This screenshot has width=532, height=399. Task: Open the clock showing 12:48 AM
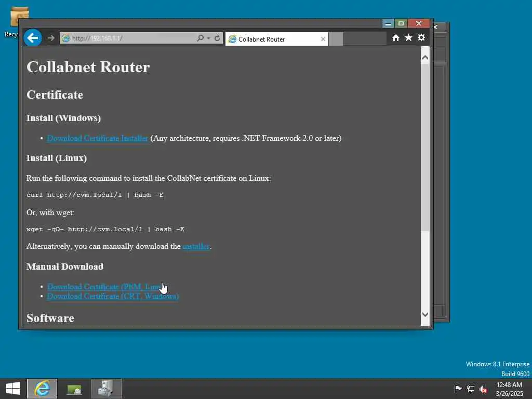coord(509,389)
